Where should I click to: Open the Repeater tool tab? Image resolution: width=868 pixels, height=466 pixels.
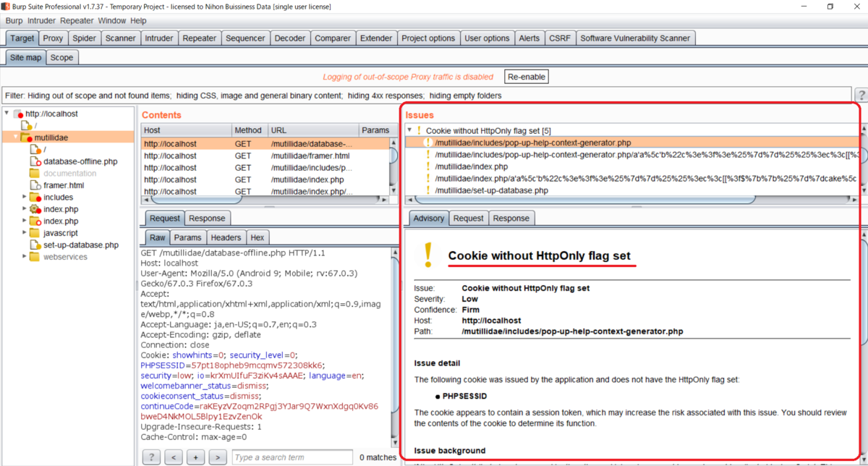pyautogui.click(x=200, y=38)
